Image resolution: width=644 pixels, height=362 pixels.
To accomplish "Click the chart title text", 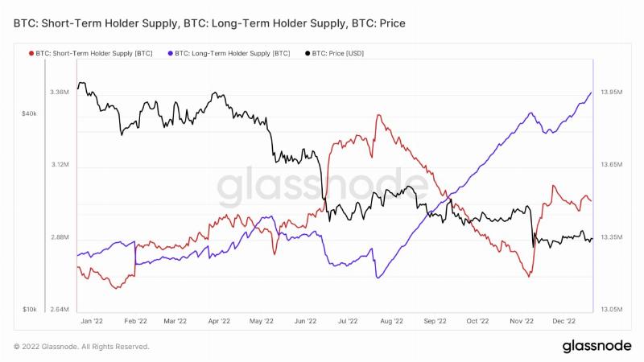I will 209,23.
